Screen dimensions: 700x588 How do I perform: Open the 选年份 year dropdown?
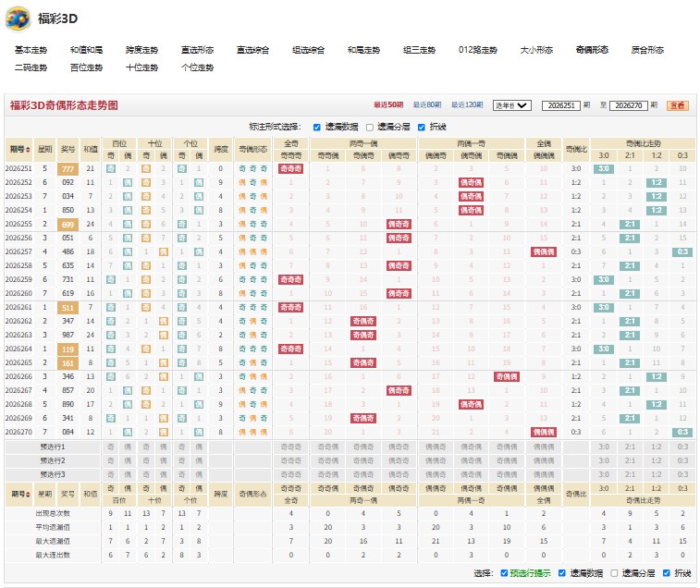coord(512,105)
